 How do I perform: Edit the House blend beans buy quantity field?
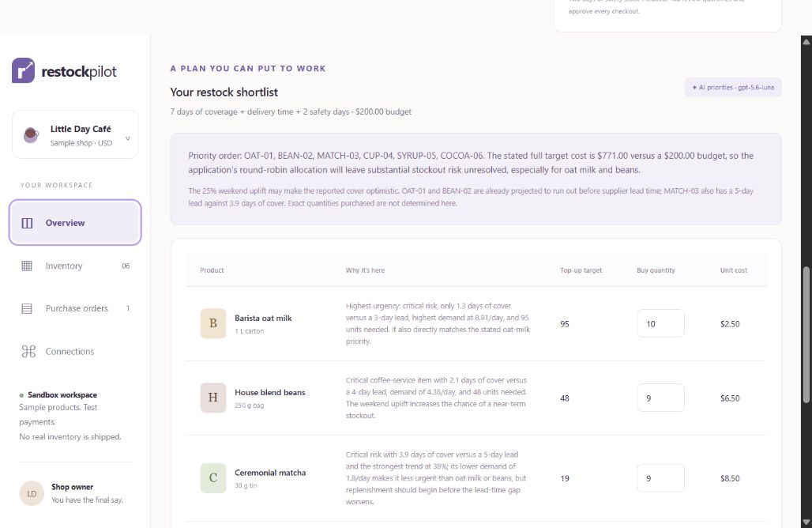coord(660,398)
